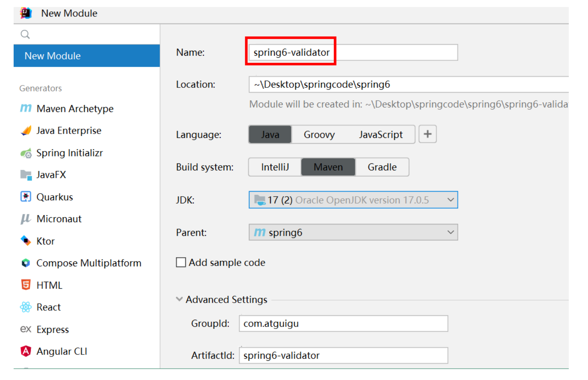Click the JDK folder icon in the combo box
Viewport: 588px width, 380px height.
click(x=260, y=200)
